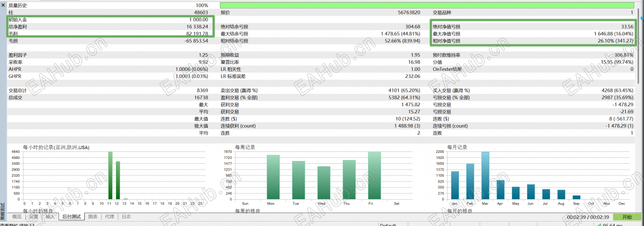Open the 输入 tab
Viewport: 644px width, 226px height.
point(50,217)
